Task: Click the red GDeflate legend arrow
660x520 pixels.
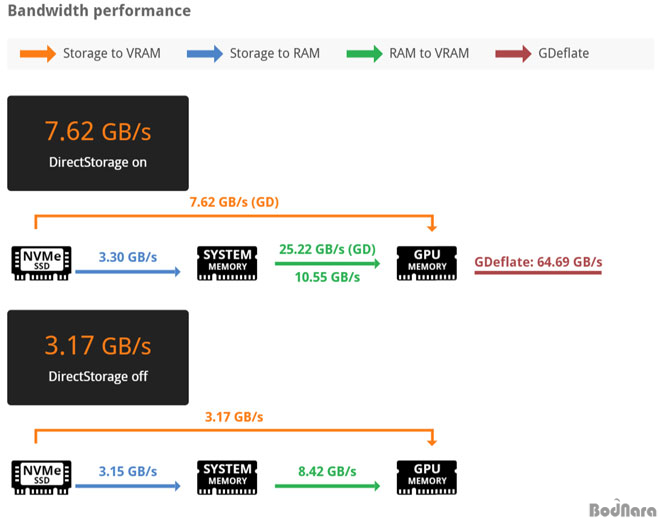Action: tap(513, 53)
